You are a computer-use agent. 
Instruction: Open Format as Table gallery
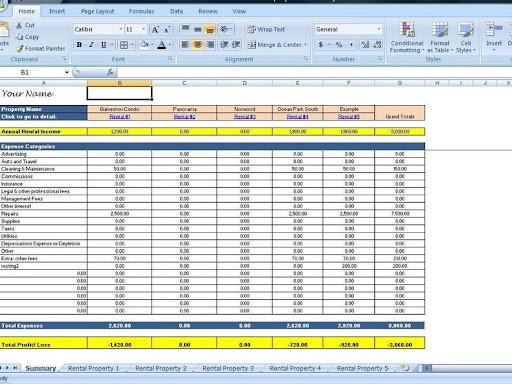(x=440, y=37)
